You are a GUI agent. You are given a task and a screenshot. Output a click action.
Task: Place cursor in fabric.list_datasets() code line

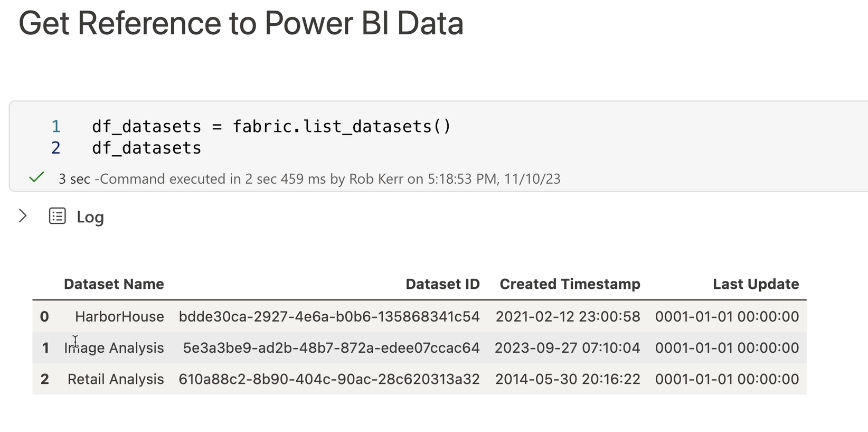(x=271, y=127)
